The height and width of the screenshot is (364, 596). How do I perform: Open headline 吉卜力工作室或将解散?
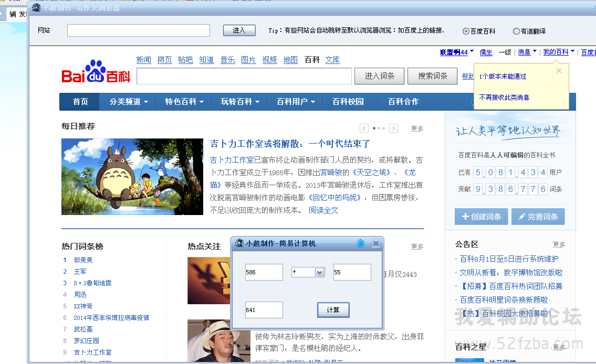(290, 144)
